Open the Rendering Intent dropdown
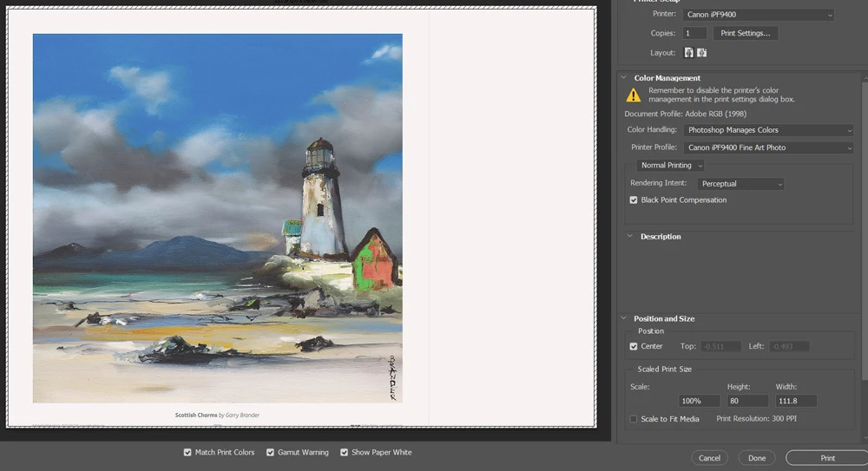This screenshot has height=471, width=868. (x=740, y=184)
